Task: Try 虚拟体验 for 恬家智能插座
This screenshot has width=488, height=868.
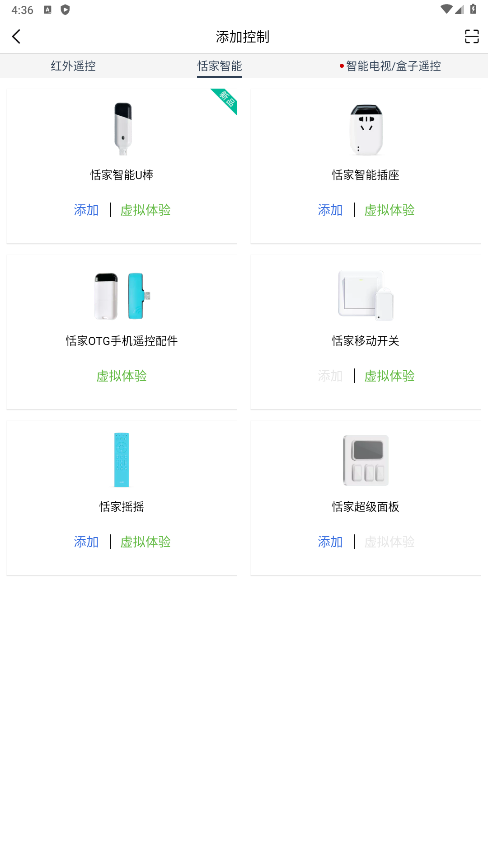Action: [x=389, y=210]
